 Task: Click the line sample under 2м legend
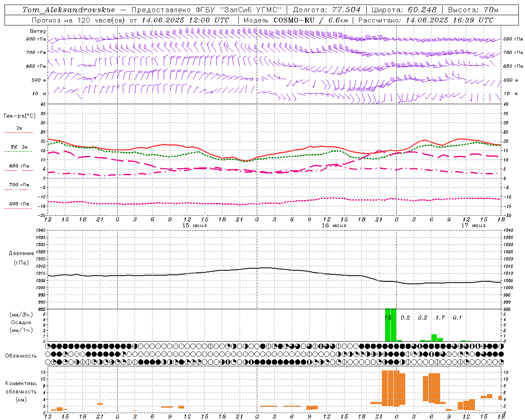(x=19, y=133)
